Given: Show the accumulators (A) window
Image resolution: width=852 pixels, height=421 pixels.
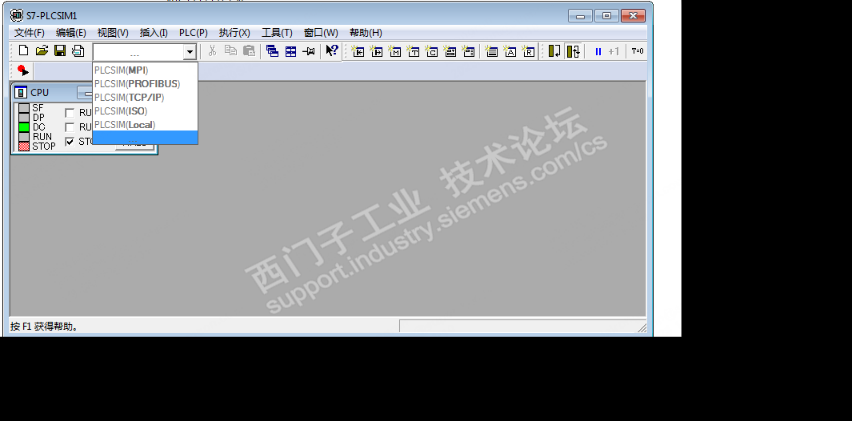Looking at the screenshot, I should (x=510, y=51).
